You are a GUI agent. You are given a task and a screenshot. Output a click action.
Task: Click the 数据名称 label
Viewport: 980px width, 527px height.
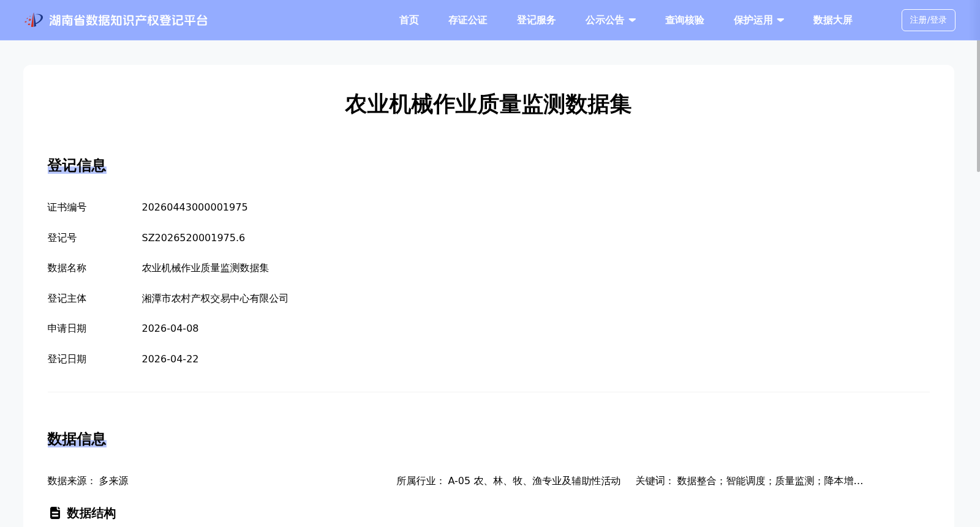click(x=67, y=268)
